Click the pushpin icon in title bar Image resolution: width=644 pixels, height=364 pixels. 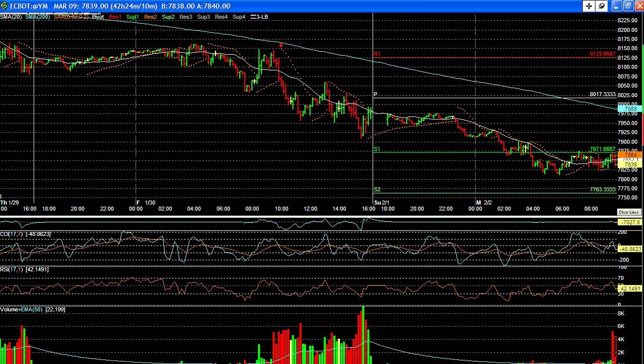601,6
